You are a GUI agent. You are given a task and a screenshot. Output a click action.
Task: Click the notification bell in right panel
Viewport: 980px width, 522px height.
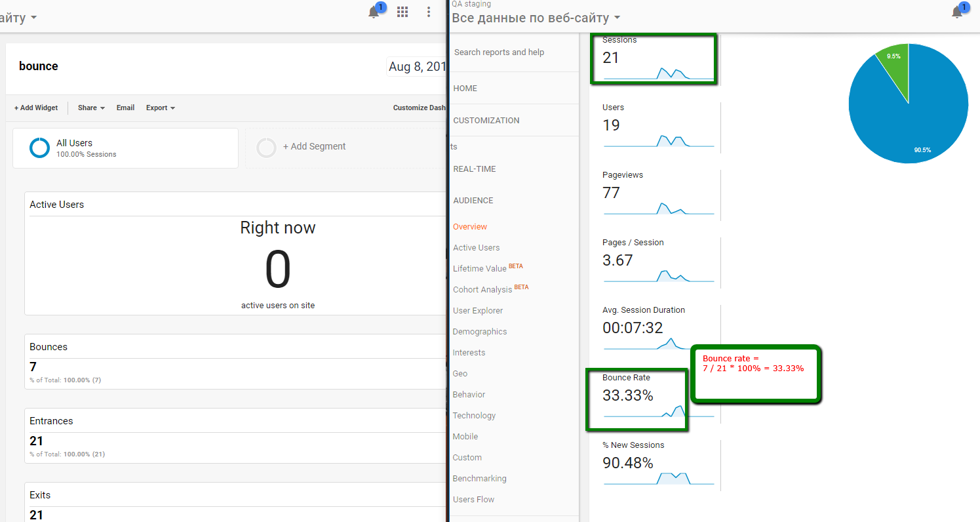(x=957, y=12)
